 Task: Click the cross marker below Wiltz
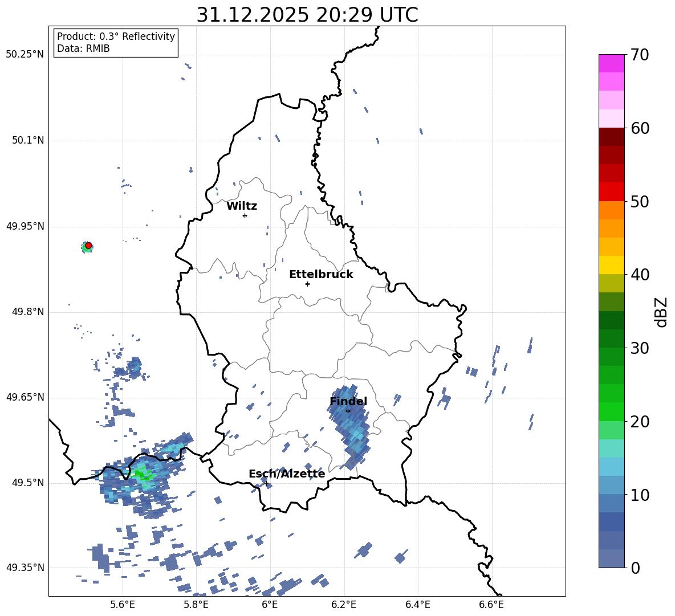(245, 215)
